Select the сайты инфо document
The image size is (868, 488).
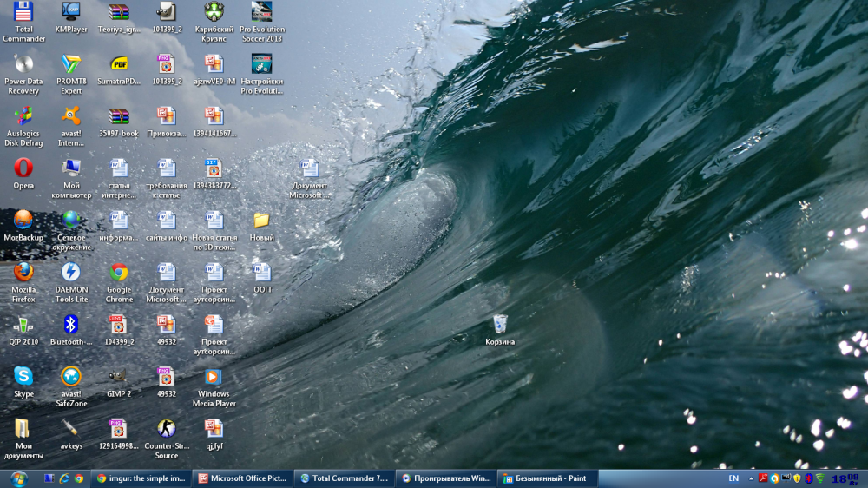(166, 226)
